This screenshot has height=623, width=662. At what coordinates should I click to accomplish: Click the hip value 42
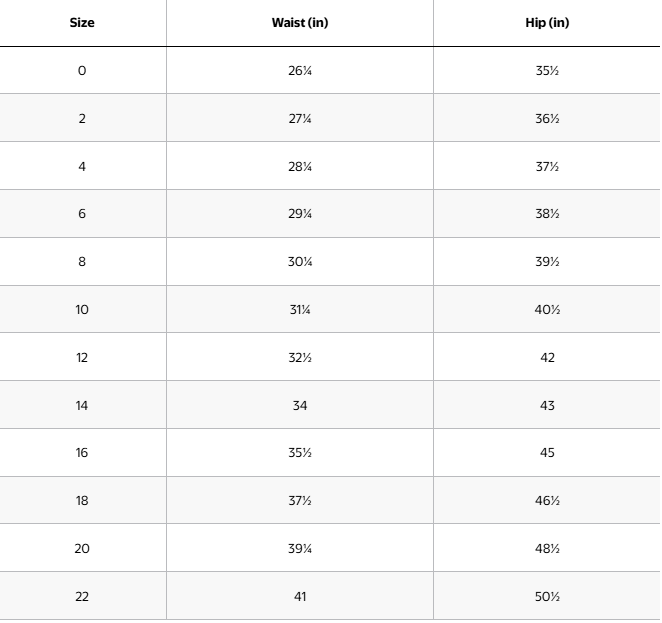(x=547, y=358)
